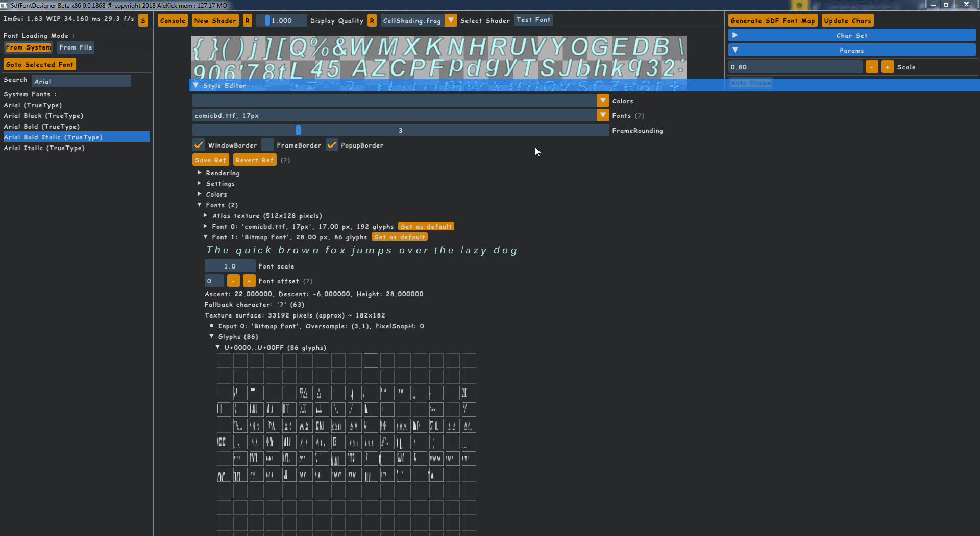Click the (?) help marker beside Revert Ref
980x536 pixels.
pos(285,160)
